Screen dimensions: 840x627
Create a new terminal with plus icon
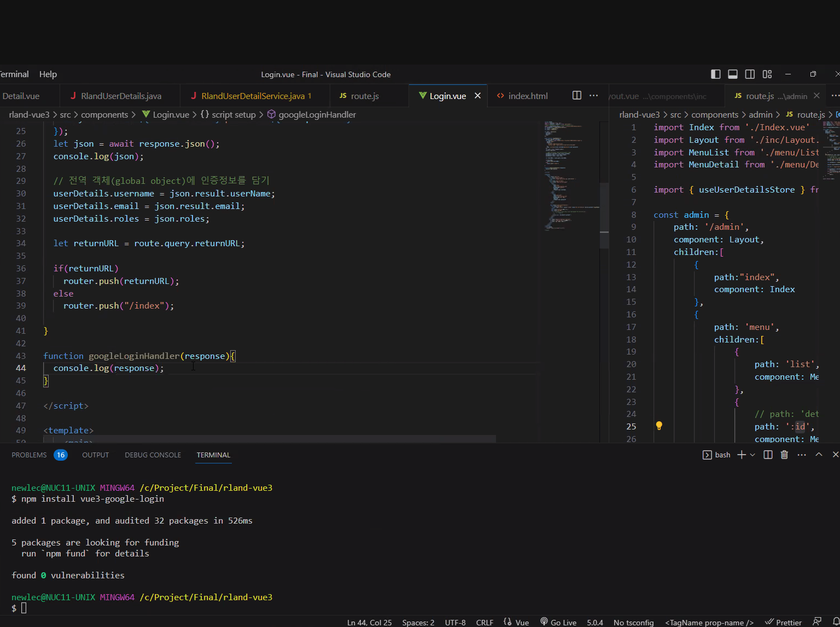click(742, 455)
